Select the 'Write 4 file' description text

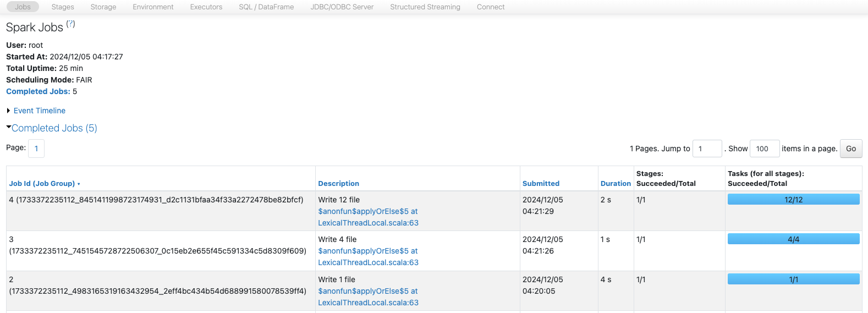[337, 239]
